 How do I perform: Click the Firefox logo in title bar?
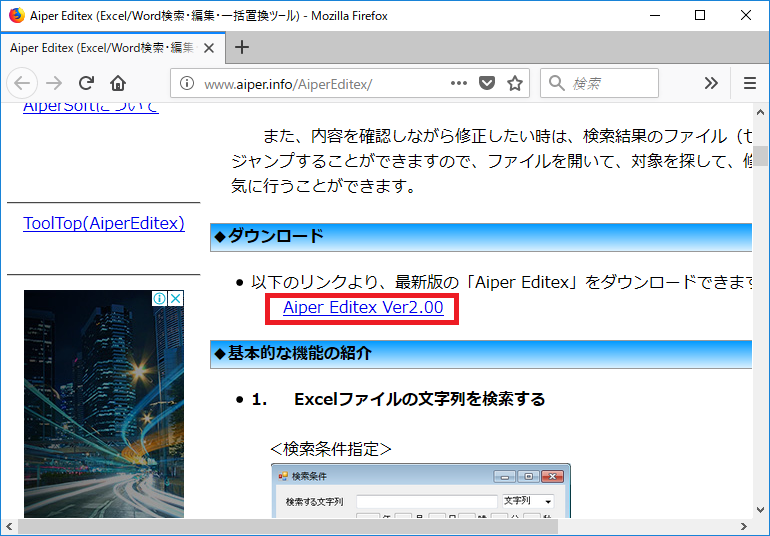pos(17,16)
